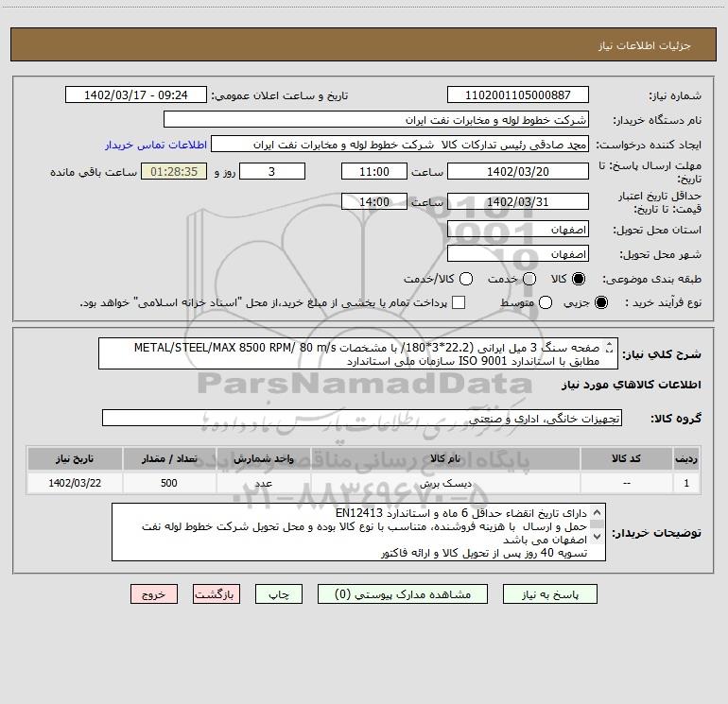Click the تعداد / مقدار column header
Screen dimensions: 728x704
pyautogui.click(x=169, y=458)
